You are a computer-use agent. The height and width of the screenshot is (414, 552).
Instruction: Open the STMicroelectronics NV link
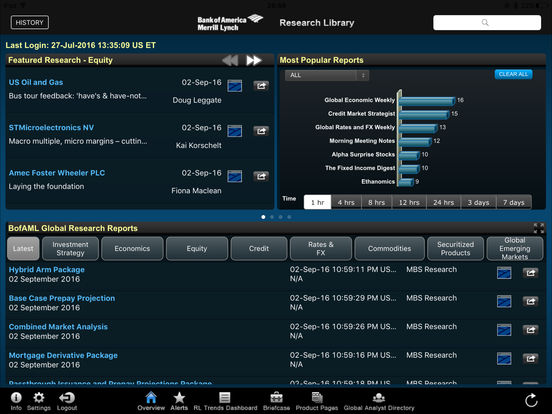51,127
